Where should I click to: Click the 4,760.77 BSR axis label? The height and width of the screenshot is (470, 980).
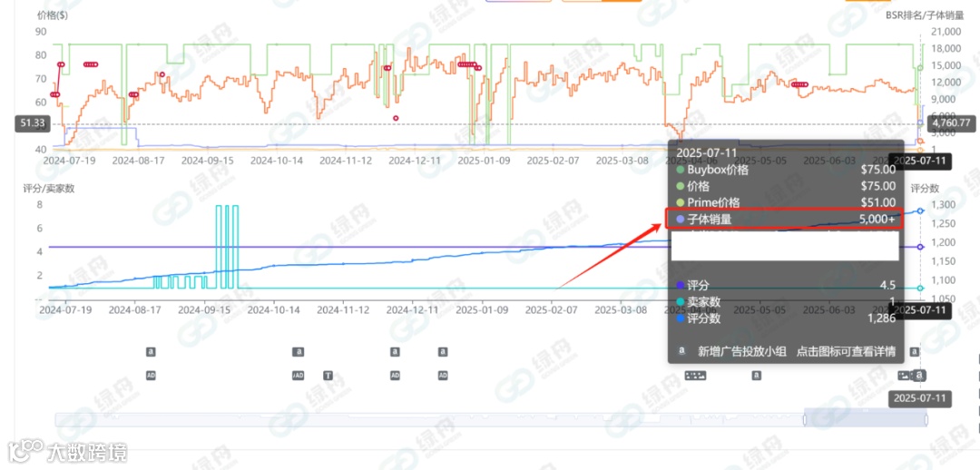(x=951, y=123)
